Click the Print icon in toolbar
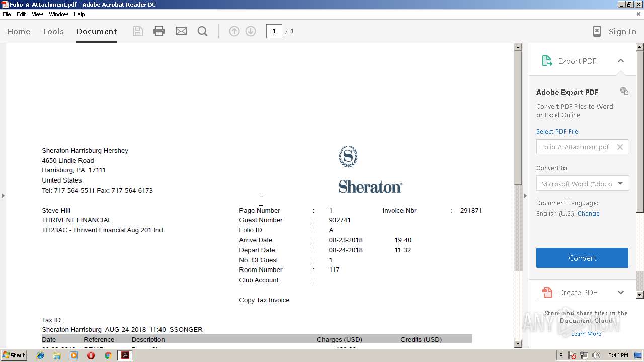644x362 pixels. pyautogui.click(x=159, y=31)
